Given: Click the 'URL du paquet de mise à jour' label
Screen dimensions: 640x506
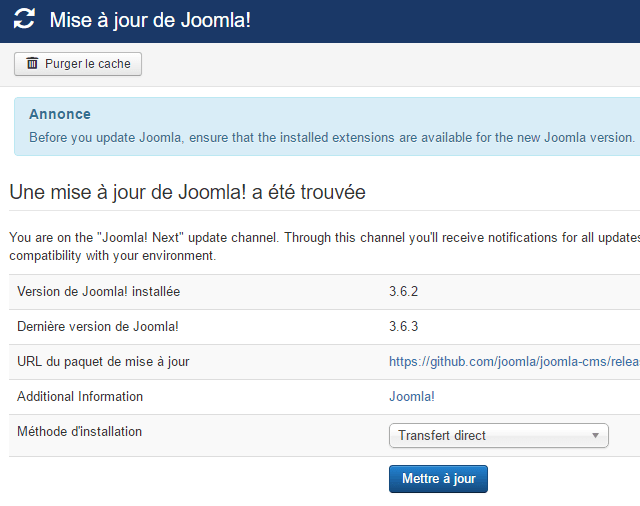Looking at the screenshot, I should [103, 362].
